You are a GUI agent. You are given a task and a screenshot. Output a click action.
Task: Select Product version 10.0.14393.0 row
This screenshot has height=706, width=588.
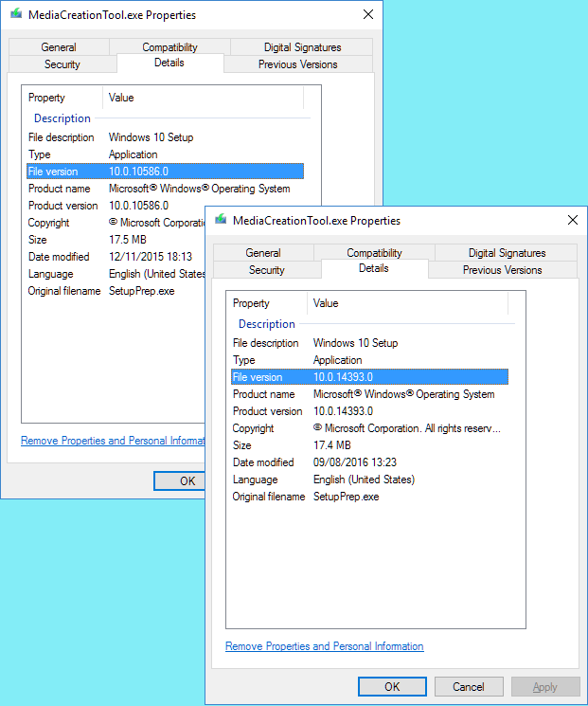(370, 411)
